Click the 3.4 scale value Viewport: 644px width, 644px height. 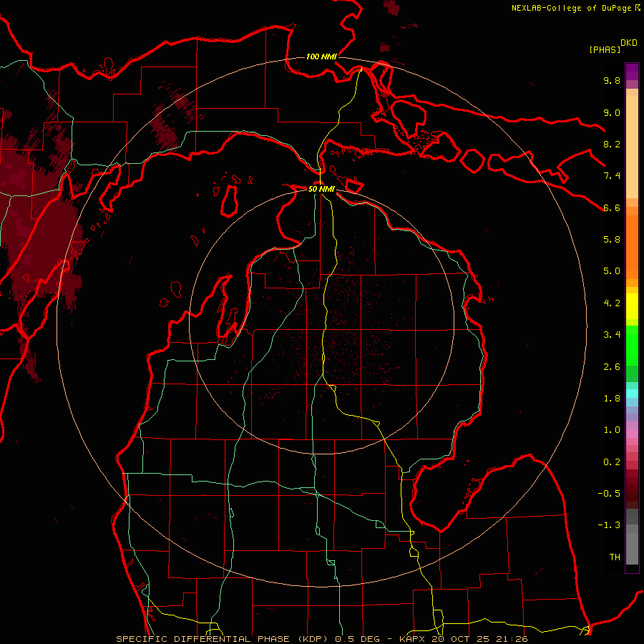click(x=612, y=335)
